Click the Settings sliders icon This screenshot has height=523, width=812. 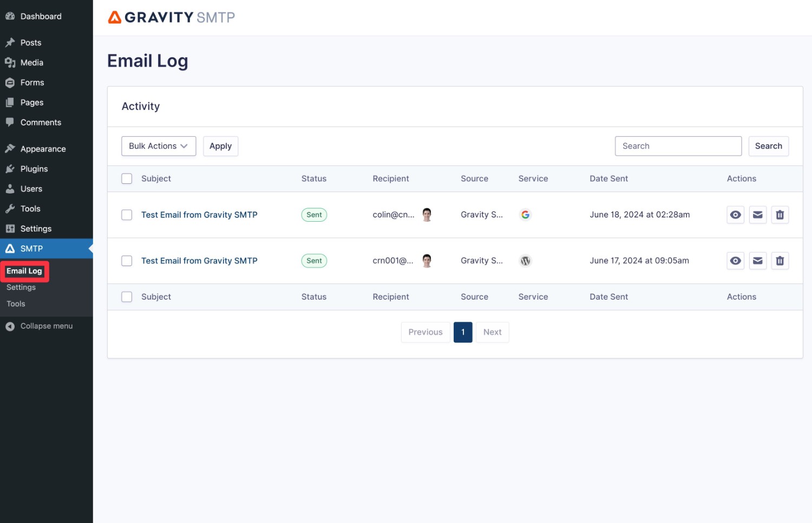click(x=10, y=229)
